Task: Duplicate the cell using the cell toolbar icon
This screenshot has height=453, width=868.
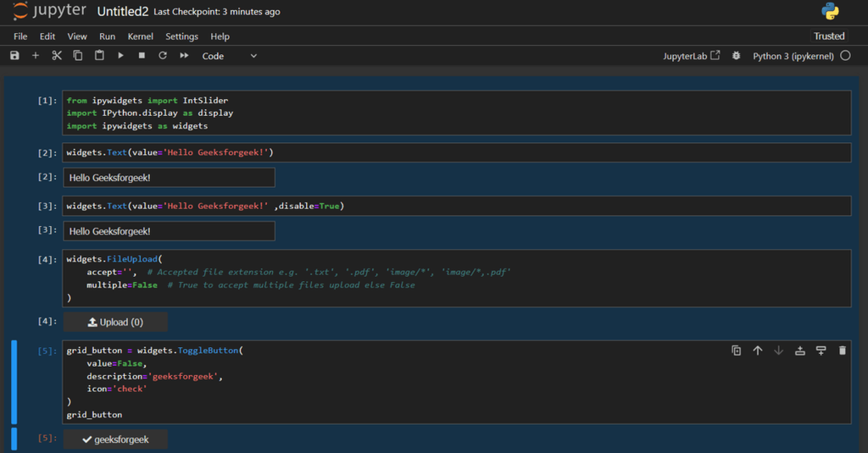Action: [x=737, y=351]
